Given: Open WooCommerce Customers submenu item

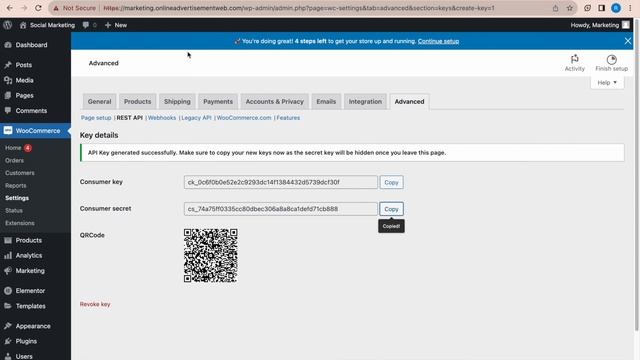Looking at the screenshot, I should [20, 173].
